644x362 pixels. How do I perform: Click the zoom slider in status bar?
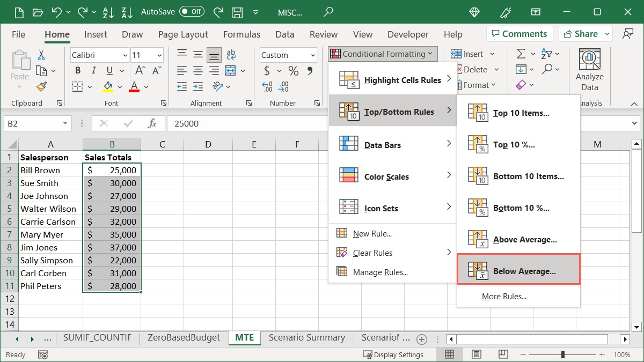pos(562,354)
